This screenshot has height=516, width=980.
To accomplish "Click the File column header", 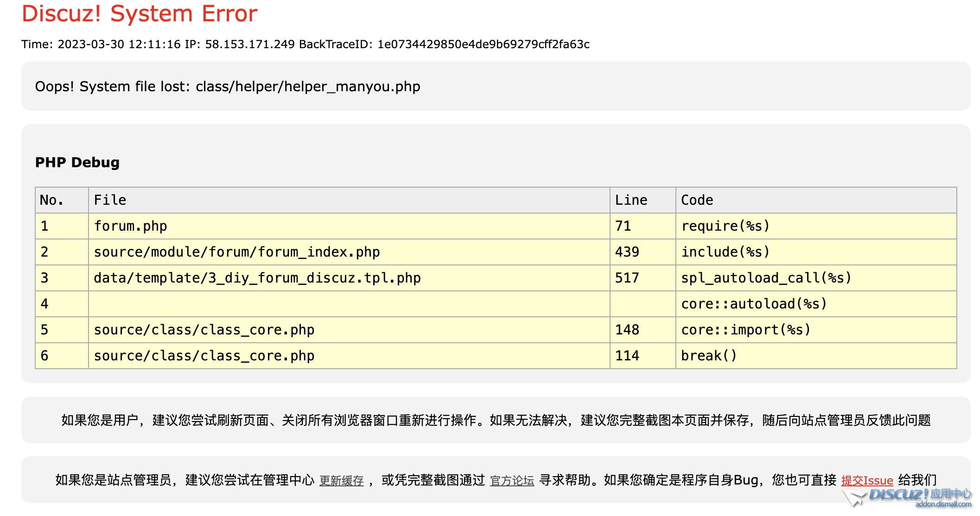I will click(x=110, y=200).
